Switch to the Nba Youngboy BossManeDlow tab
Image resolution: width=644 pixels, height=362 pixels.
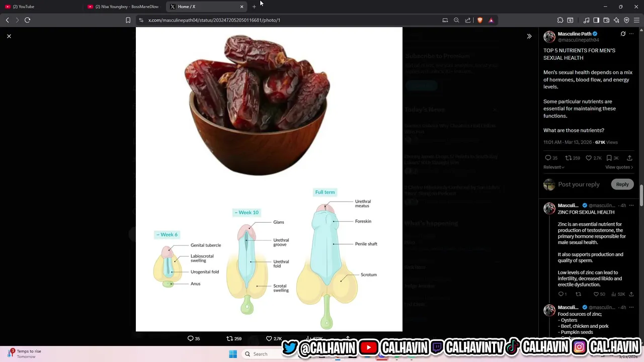pyautogui.click(x=123, y=7)
